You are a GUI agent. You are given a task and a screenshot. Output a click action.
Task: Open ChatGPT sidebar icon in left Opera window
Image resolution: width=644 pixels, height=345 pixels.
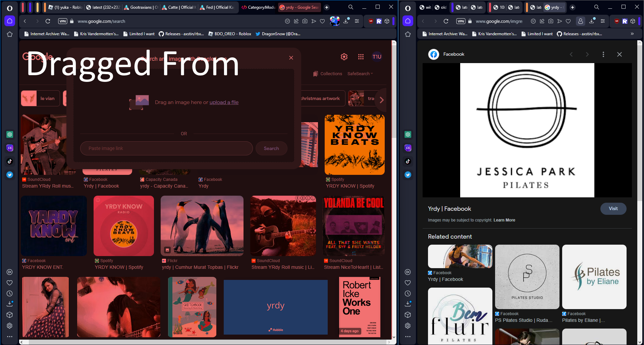click(x=10, y=134)
